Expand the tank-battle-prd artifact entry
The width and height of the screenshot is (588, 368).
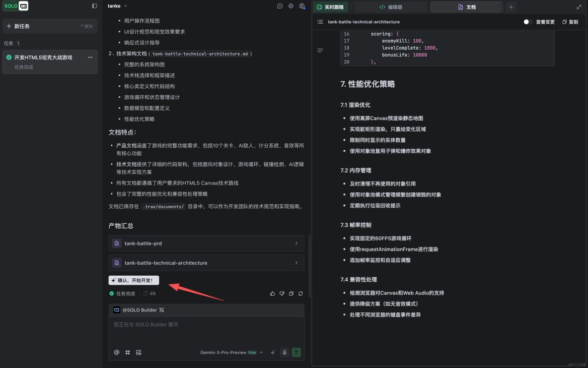click(x=207, y=243)
